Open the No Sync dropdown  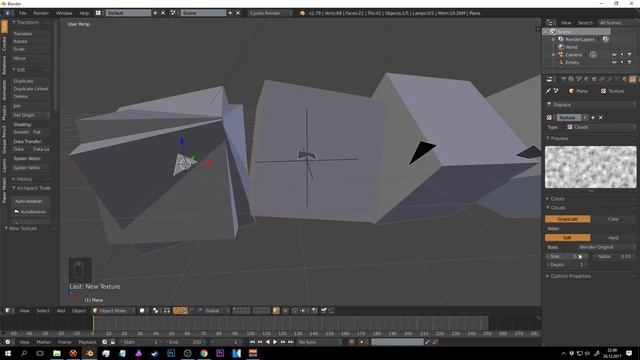[x=320, y=342]
